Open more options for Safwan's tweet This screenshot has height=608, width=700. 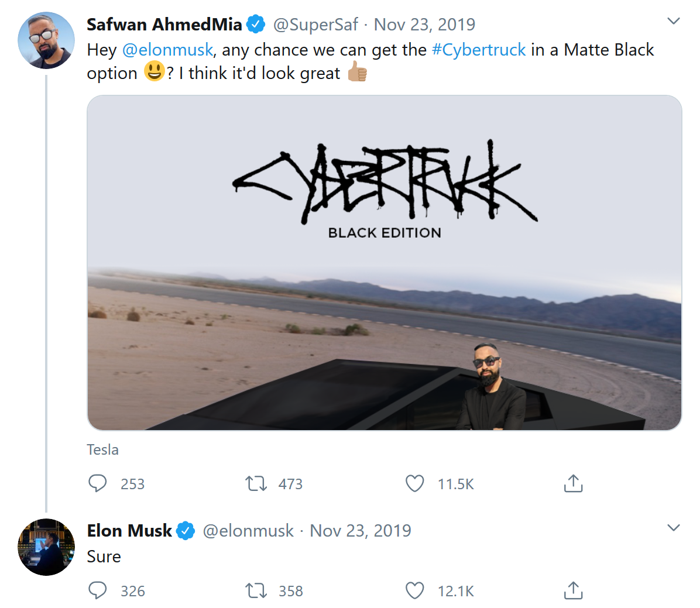674,21
